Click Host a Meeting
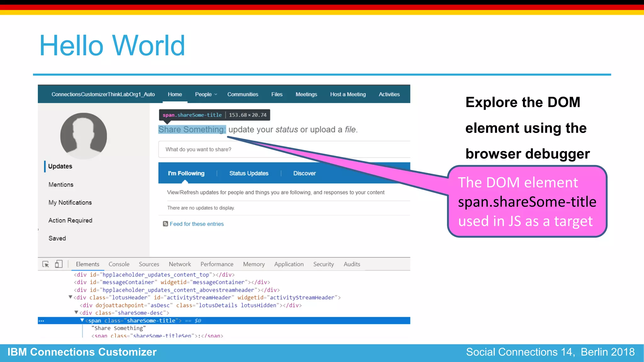Viewport: 644px width, 362px height. (348, 94)
